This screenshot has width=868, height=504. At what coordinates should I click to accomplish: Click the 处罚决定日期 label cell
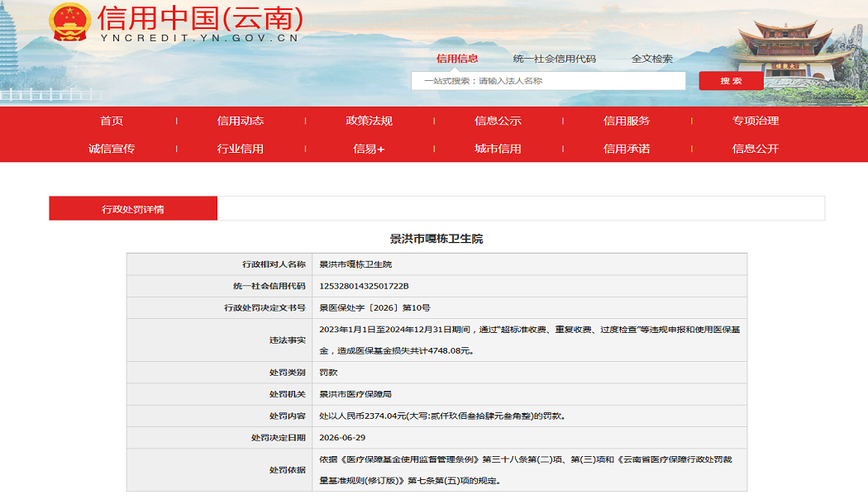point(220,438)
